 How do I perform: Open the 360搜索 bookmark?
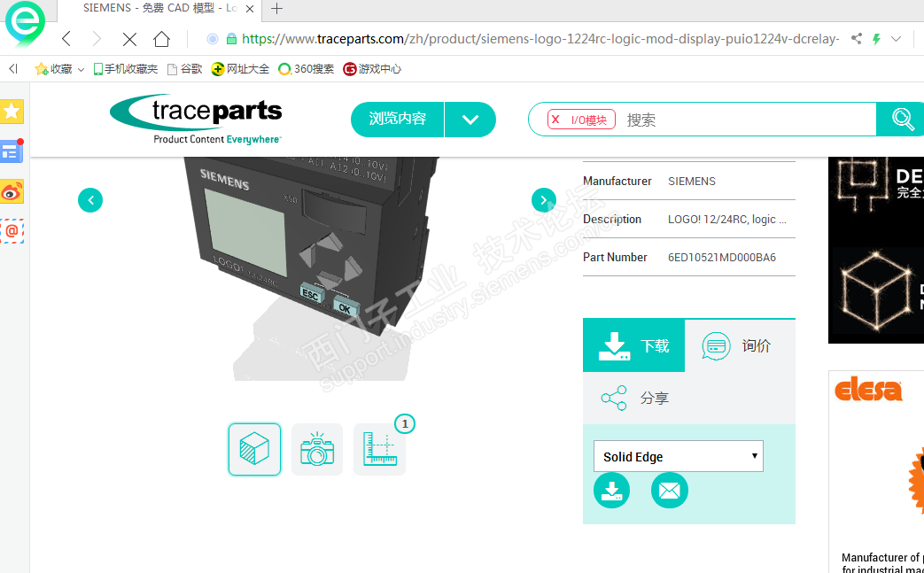[x=306, y=69]
